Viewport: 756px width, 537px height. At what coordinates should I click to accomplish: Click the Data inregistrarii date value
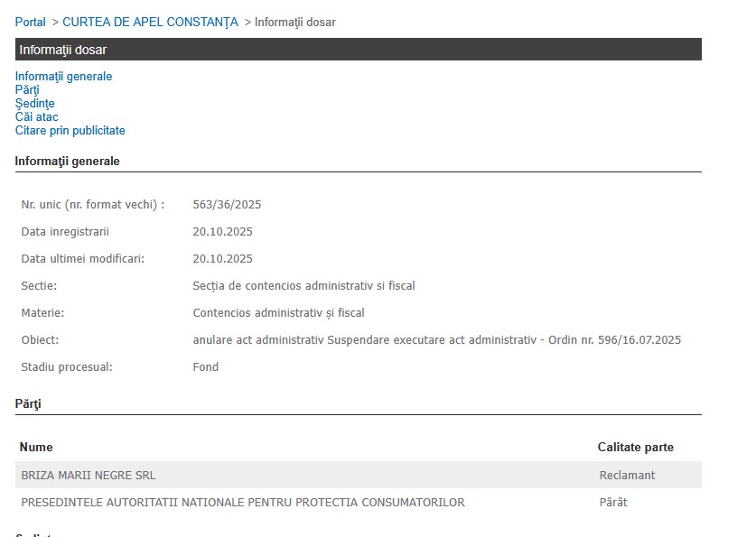222,232
